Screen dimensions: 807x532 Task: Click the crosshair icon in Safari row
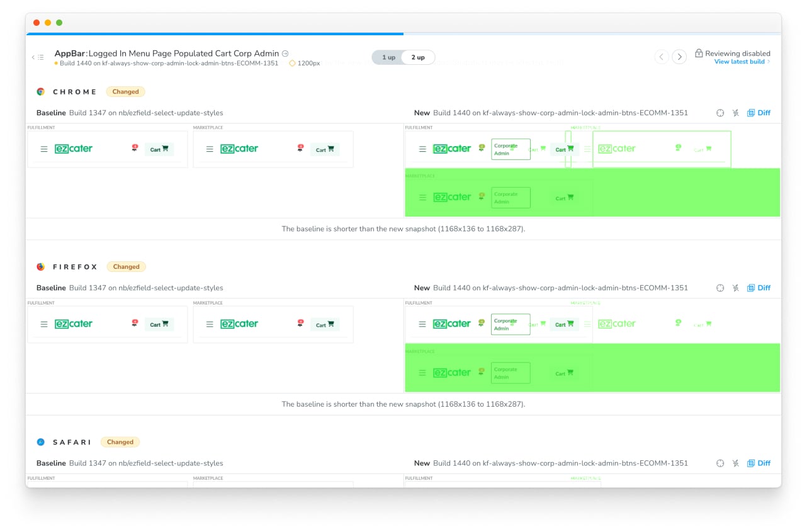[720, 463]
